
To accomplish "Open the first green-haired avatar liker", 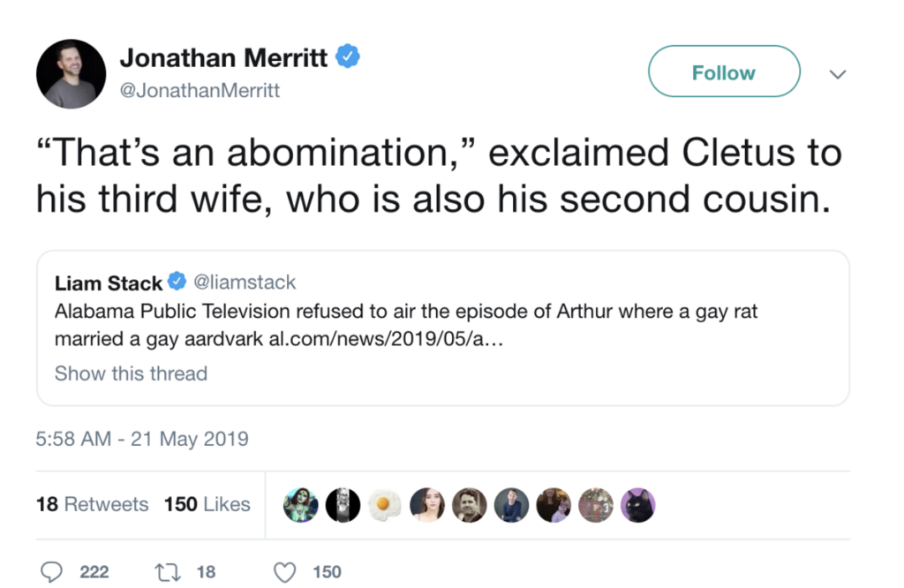I will (300, 505).
